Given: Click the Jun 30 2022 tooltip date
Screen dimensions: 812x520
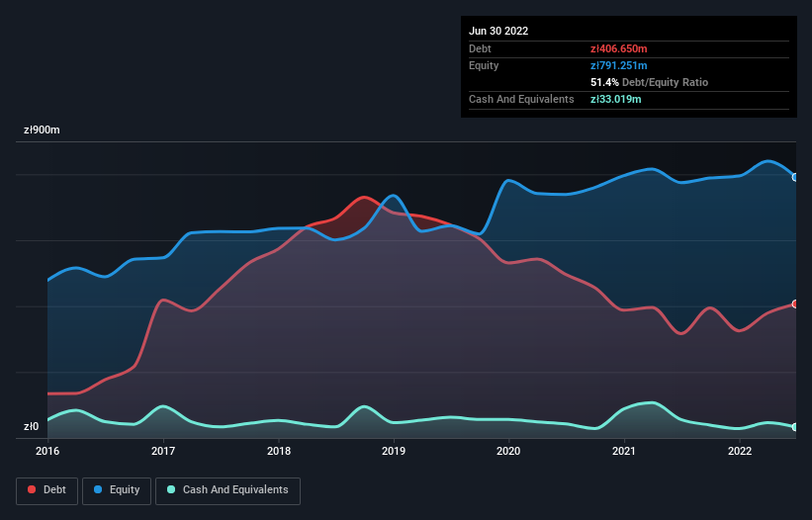Looking at the screenshot, I should tap(498, 31).
